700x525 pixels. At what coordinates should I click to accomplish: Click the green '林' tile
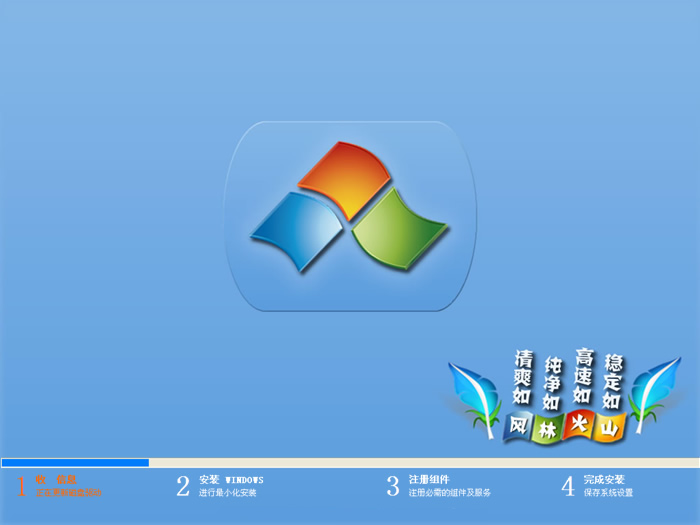coord(548,429)
